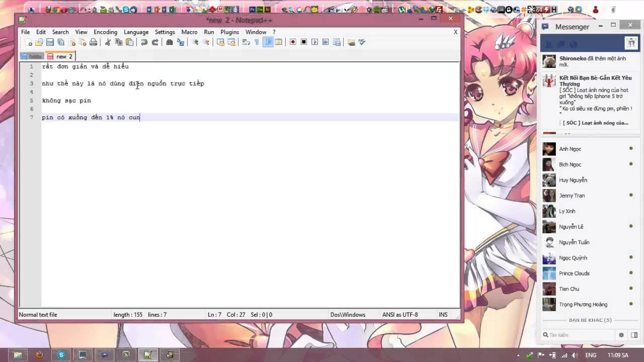This screenshot has width=644, height=362.
Task: Click the Copy icon in the toolbar
Action: point(119,42)
